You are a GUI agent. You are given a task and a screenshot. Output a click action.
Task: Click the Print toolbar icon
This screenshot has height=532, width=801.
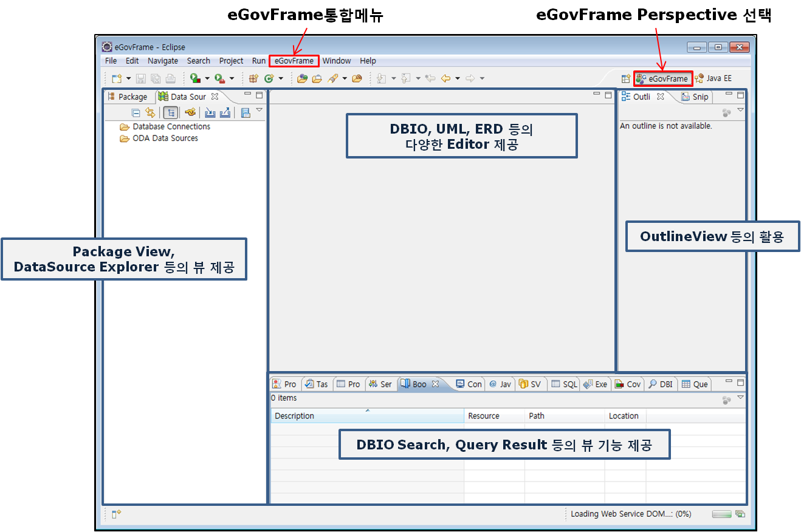171,78
